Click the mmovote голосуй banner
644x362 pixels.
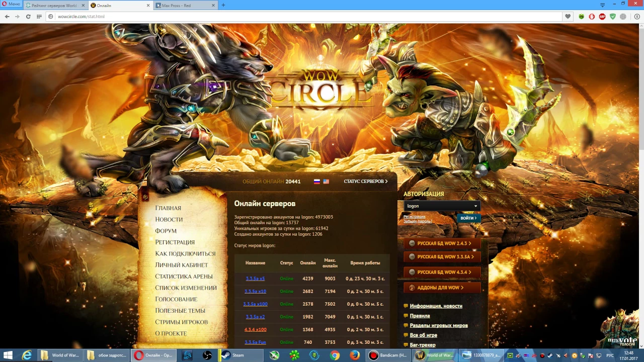tap(619, 329)
